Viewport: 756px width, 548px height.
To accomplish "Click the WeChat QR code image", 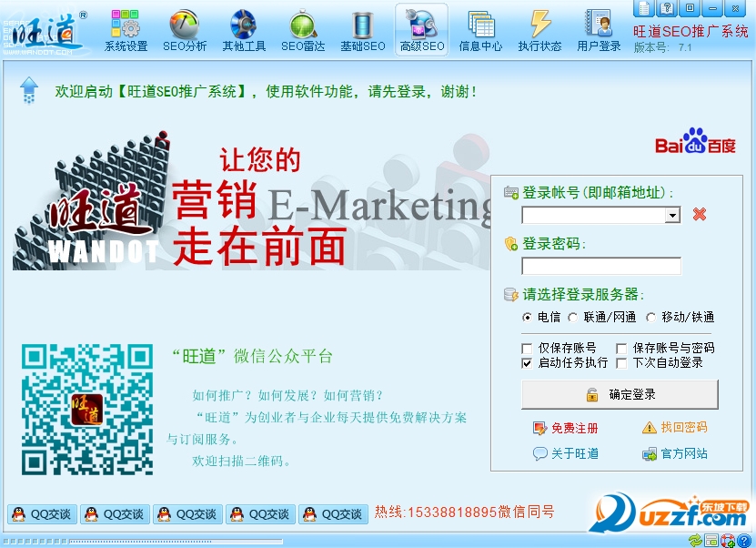I will click(87, 409).
